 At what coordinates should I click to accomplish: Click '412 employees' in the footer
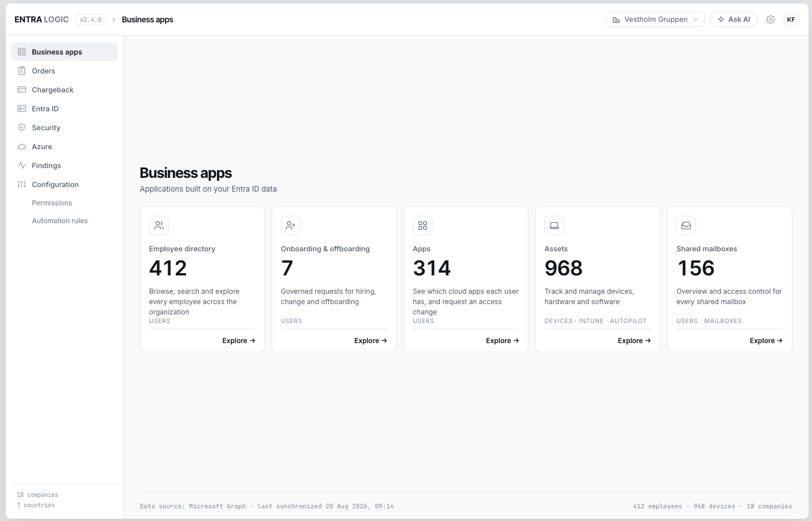(658, 506)
